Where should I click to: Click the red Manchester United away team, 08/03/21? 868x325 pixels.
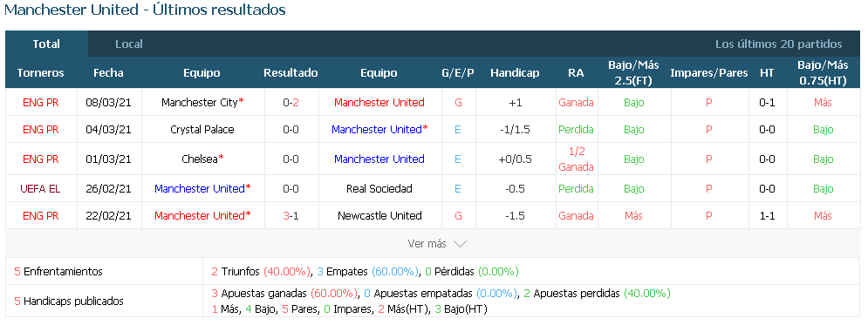pos(379,102)
